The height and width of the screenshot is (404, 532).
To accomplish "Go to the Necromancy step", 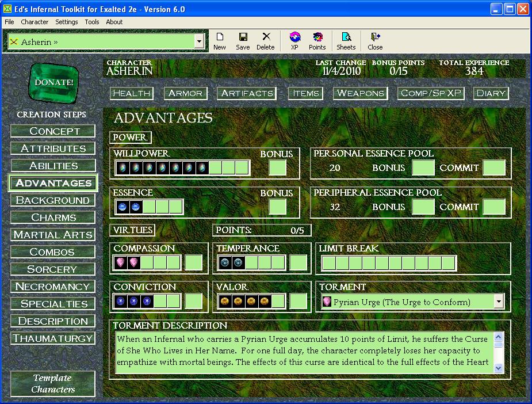I will pyautogui.click(x=53, y=287).
